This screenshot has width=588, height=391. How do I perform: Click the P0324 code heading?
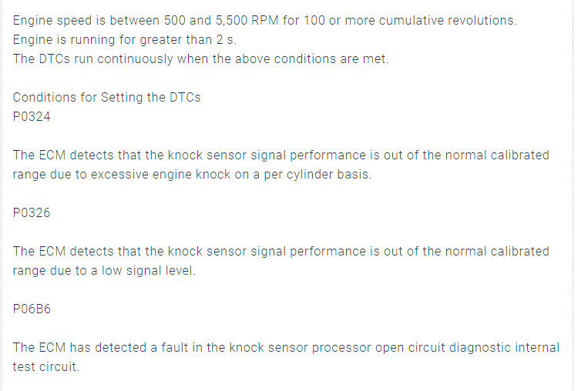[x=32, y=117]
